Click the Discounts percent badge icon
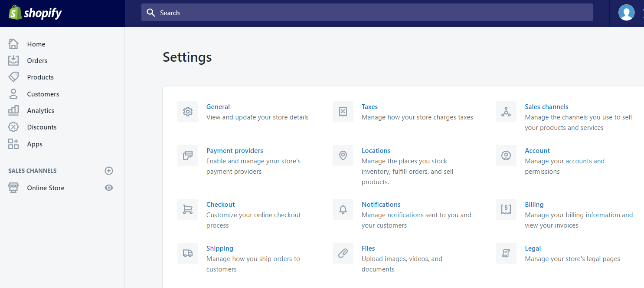The image size is (644, 288). [x=13, y=127]
